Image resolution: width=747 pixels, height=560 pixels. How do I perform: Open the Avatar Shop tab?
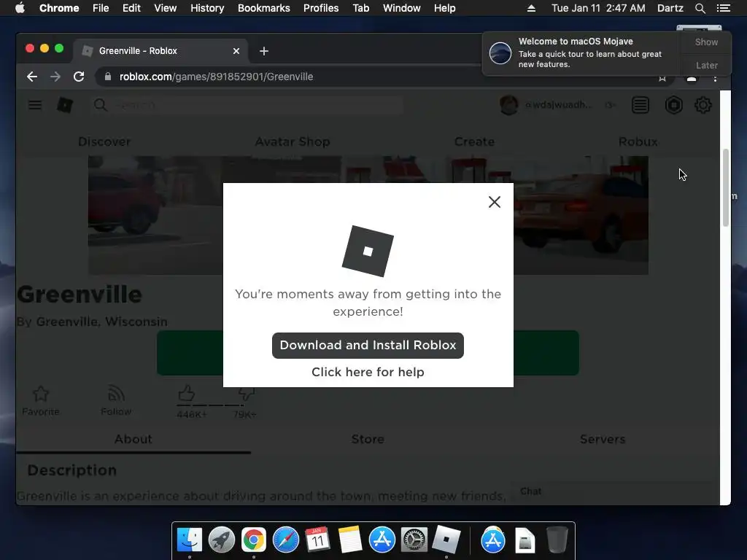pyautogui.click(x=293, y=141)
